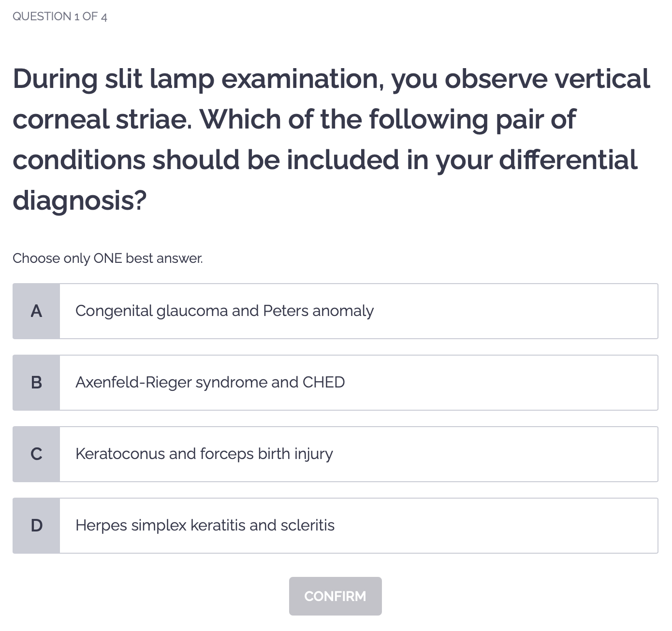Viewport: 672px width, 631px height.
Task: Click the 'QUESTION 1 OF 4' label
Action: pyautogui.click(x=60, y=16)
